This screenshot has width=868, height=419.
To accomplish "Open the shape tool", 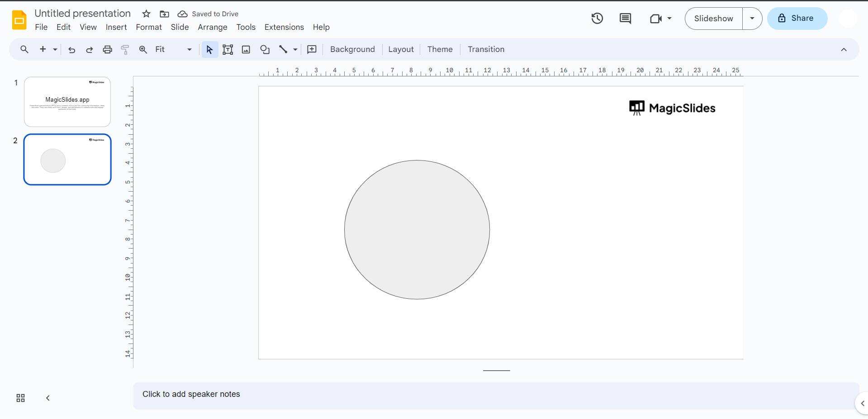I will [265, 50].
